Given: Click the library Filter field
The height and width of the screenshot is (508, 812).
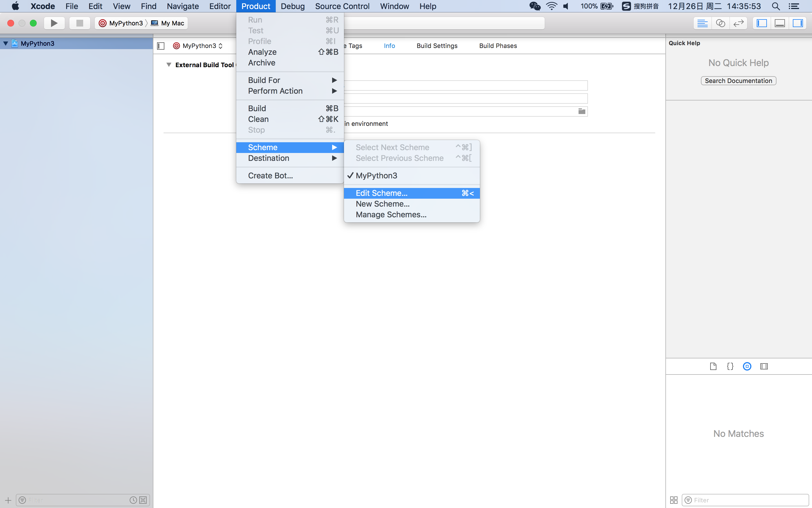Looking at the screenshot, I should (745, 500).
